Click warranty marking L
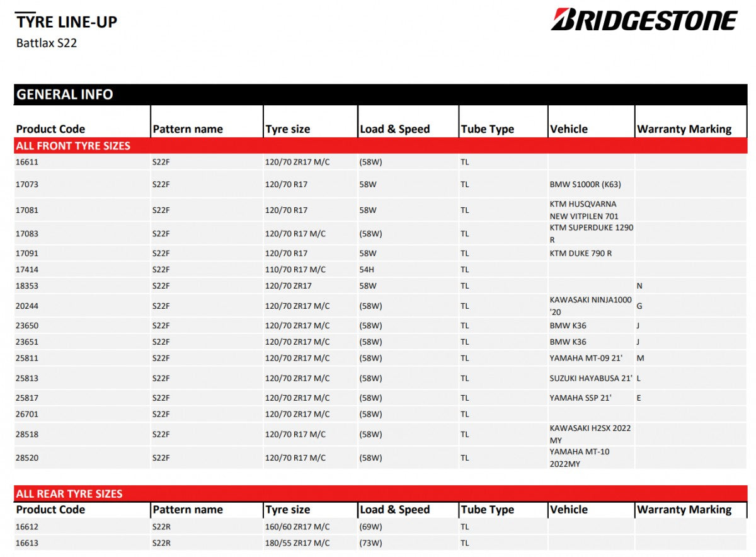 (x=639, y=379)
